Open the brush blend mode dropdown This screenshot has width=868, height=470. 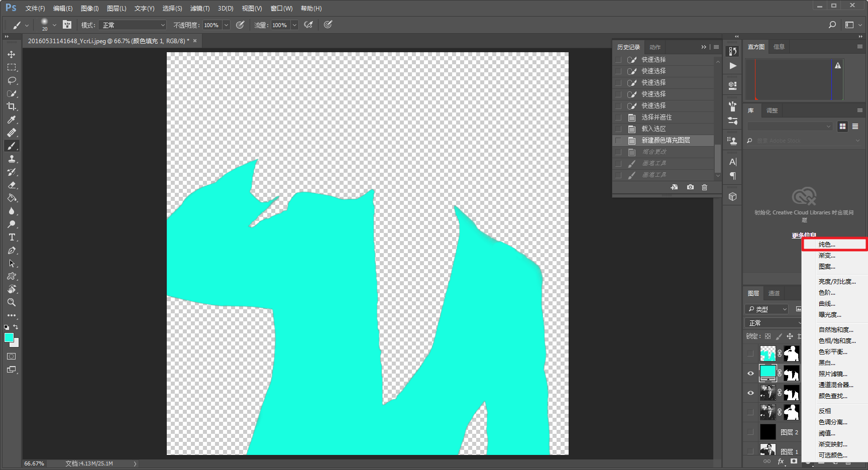[133, 25]
